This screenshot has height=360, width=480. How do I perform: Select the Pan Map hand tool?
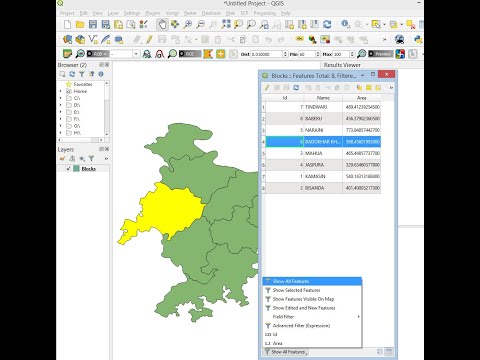pos(162,25)
